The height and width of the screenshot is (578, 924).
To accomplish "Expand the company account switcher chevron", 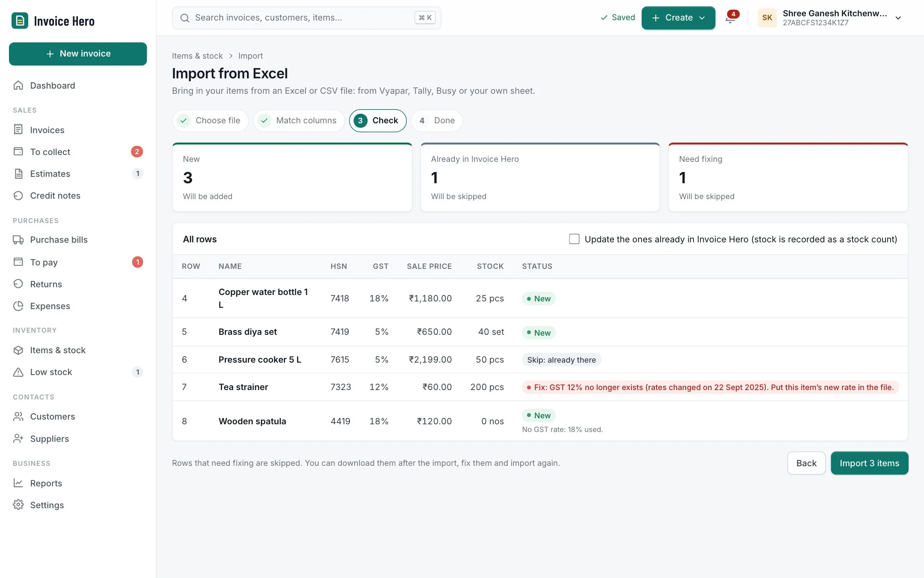I will click(x=898, y=18).
